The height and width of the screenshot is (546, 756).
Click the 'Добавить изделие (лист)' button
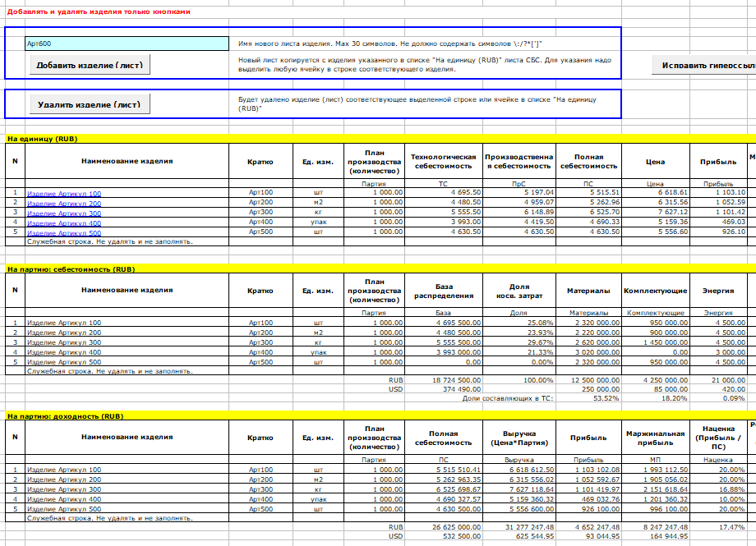pyautogui.click(x=90, y=65)
